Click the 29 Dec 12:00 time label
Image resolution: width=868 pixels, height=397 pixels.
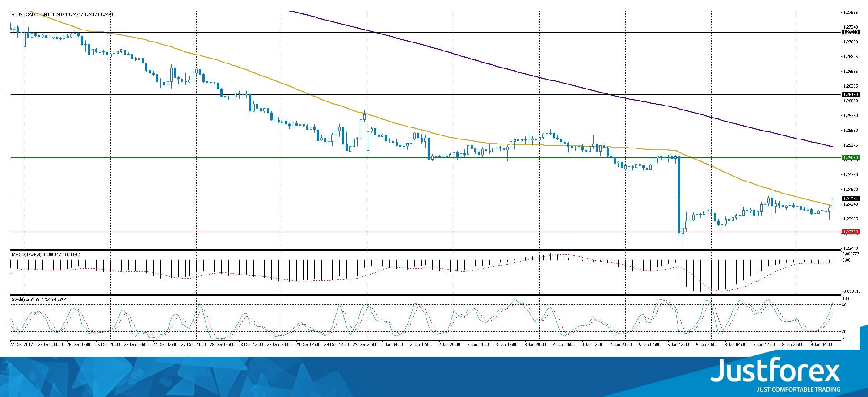pos(337,345)
